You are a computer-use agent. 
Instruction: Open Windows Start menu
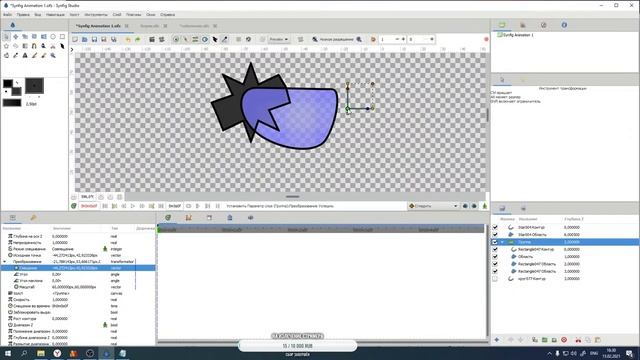[8, 353]
